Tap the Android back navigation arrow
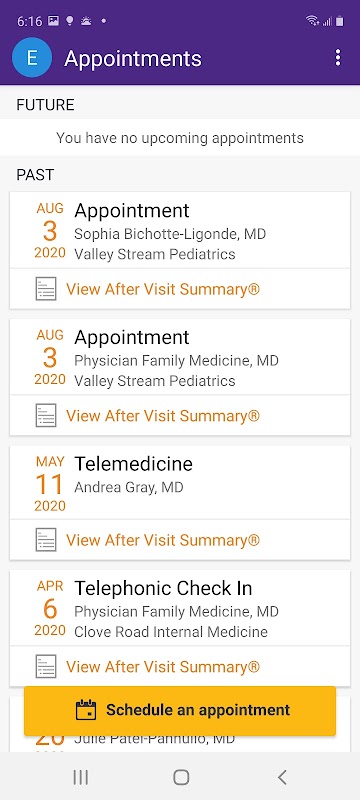Image resolution: width=360 pixels, height=800 pixels. click(x=282, y=777)
